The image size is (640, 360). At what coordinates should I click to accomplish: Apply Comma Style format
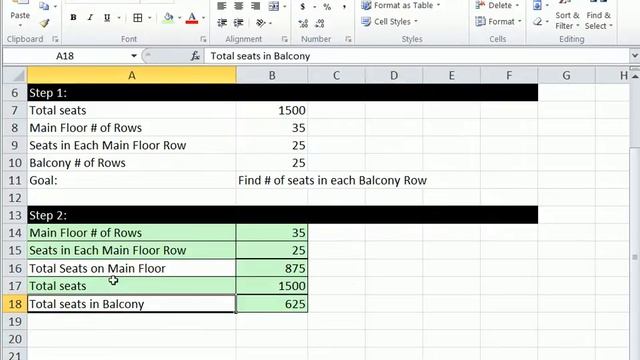pyautogui.click(x=344, y=7)
